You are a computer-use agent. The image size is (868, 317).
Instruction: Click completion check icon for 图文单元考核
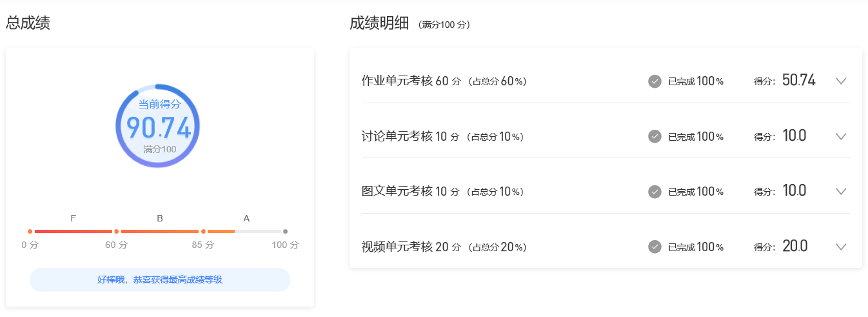coord(655,191)
